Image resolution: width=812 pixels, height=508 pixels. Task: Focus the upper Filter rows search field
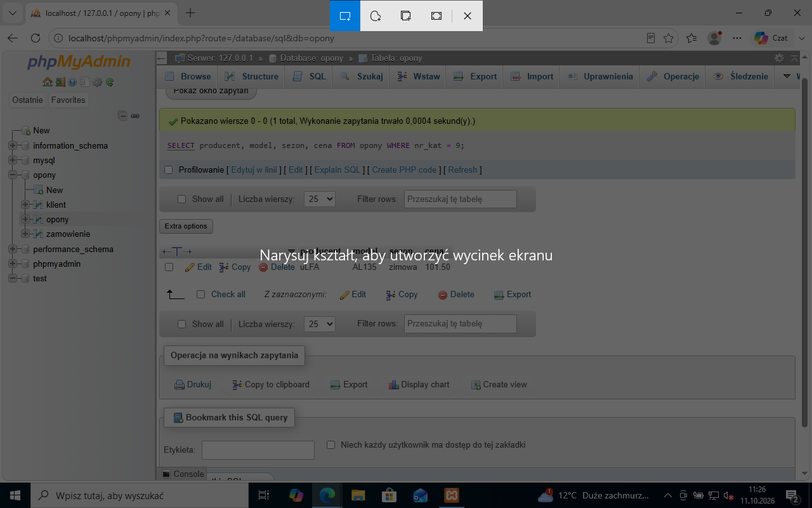click(x=461, y=199)
